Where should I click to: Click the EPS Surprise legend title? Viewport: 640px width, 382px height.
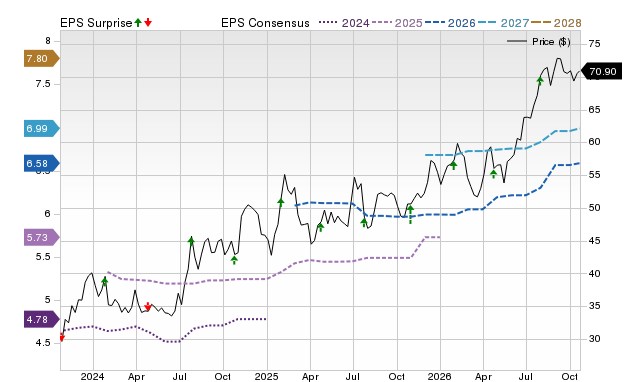96,23
